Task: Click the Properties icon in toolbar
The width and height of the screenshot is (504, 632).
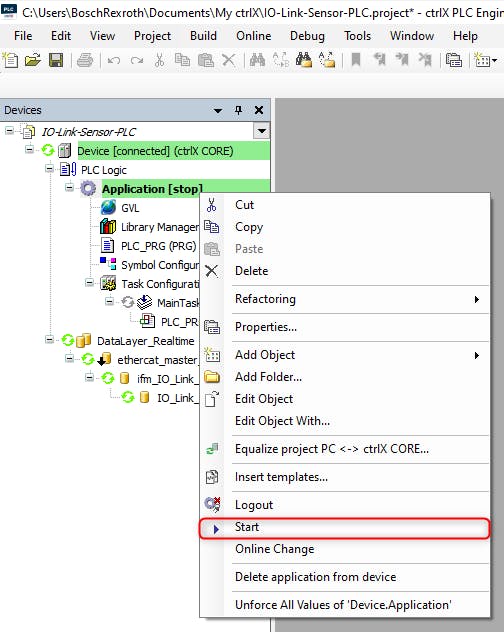Action: [x=454, y=60]
